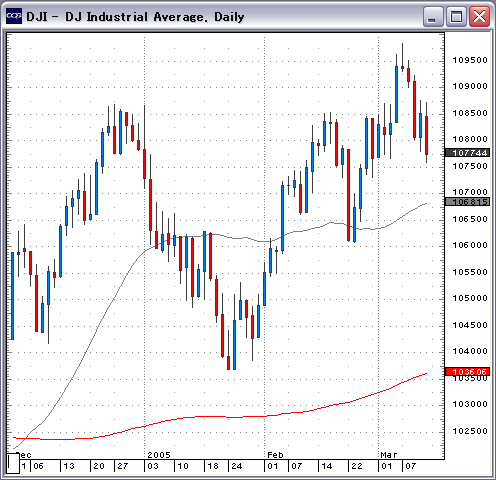
Task: Click the 03 date label under 2005
Action: 153,466
